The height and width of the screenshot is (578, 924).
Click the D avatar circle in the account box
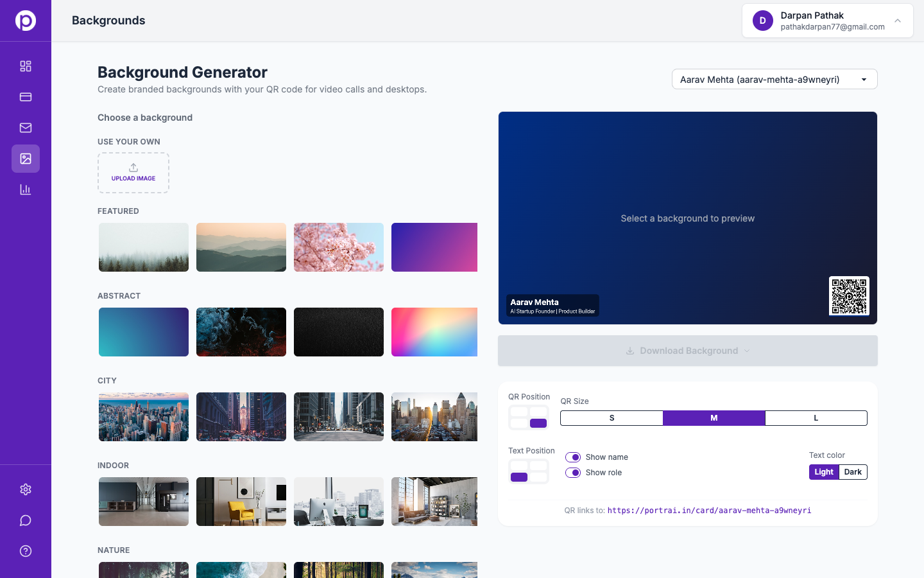[x=763, y=21]
